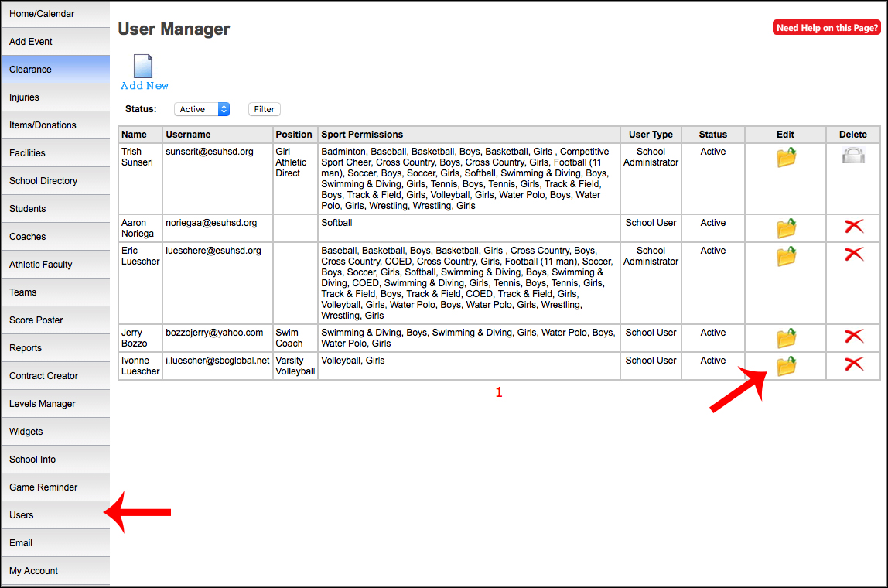
Task: Open School Info in sidebar
Action: (56, 460)
